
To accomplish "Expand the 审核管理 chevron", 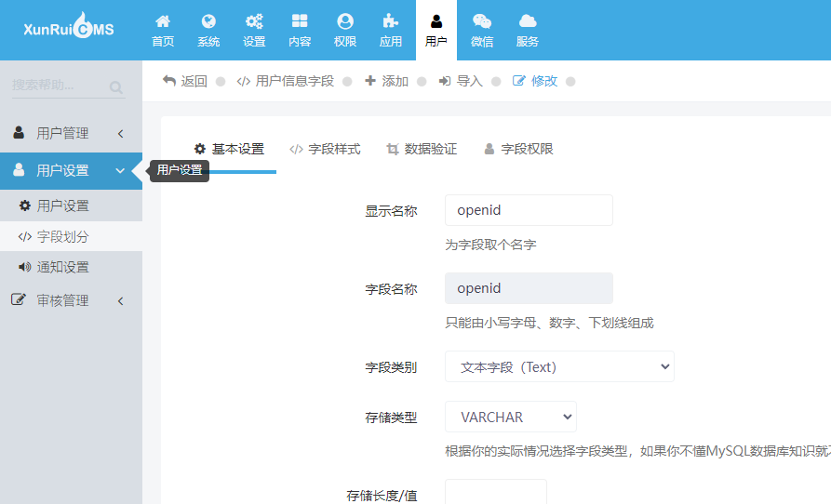I will (x=121, y=300).
